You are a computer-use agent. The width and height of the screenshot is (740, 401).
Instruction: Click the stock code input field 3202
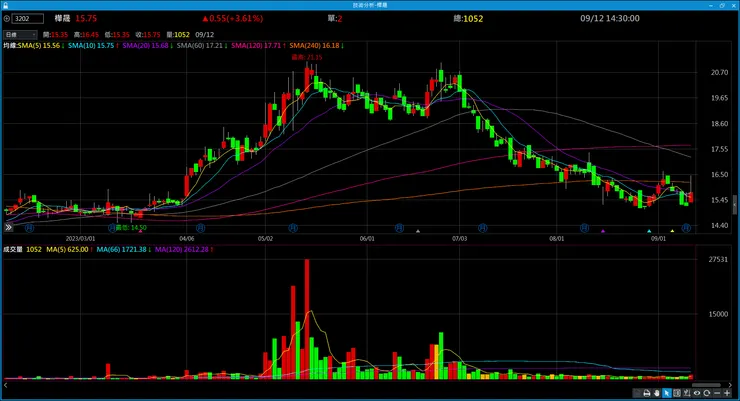[27, 18]
